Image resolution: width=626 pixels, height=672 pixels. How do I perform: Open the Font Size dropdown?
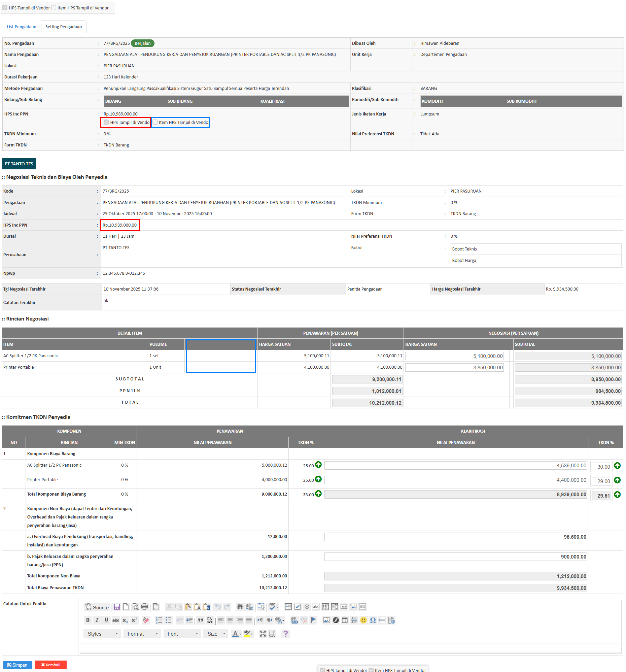point(216,634)
